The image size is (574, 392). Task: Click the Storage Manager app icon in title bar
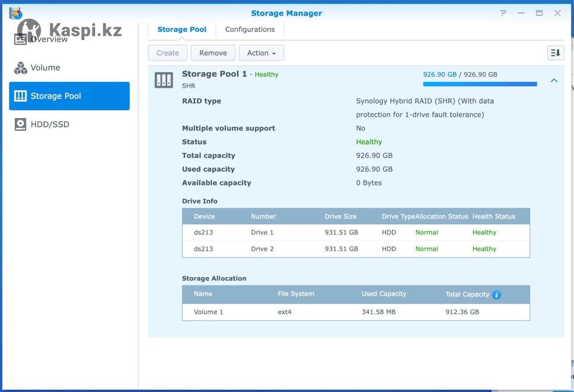[16, 13]
